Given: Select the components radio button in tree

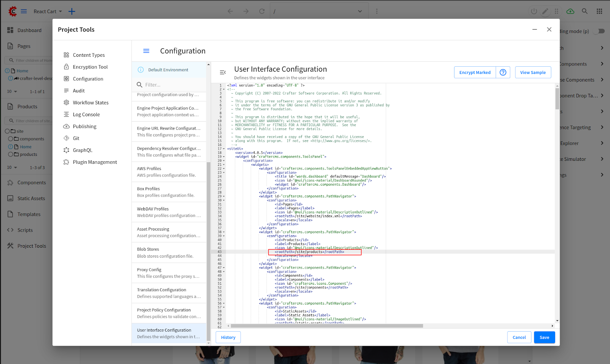Looking at the screenshot, I should pyautogui.click(x=11, y=139).
